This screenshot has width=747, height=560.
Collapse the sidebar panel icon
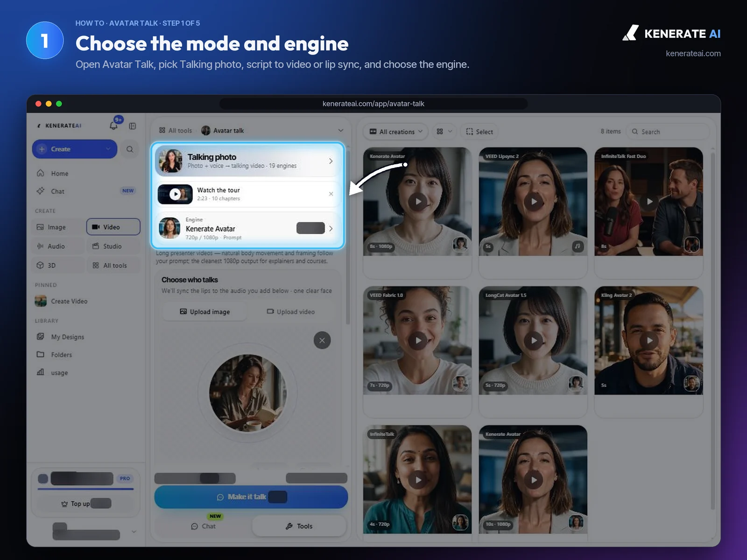[x=133, y=126]
